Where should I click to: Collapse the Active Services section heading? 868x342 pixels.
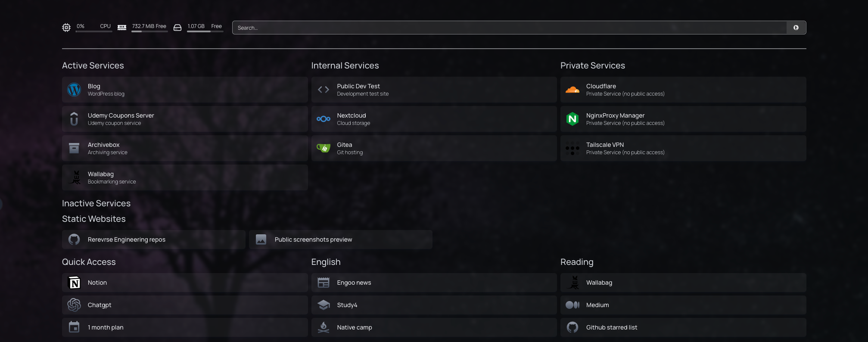point(93,65)
